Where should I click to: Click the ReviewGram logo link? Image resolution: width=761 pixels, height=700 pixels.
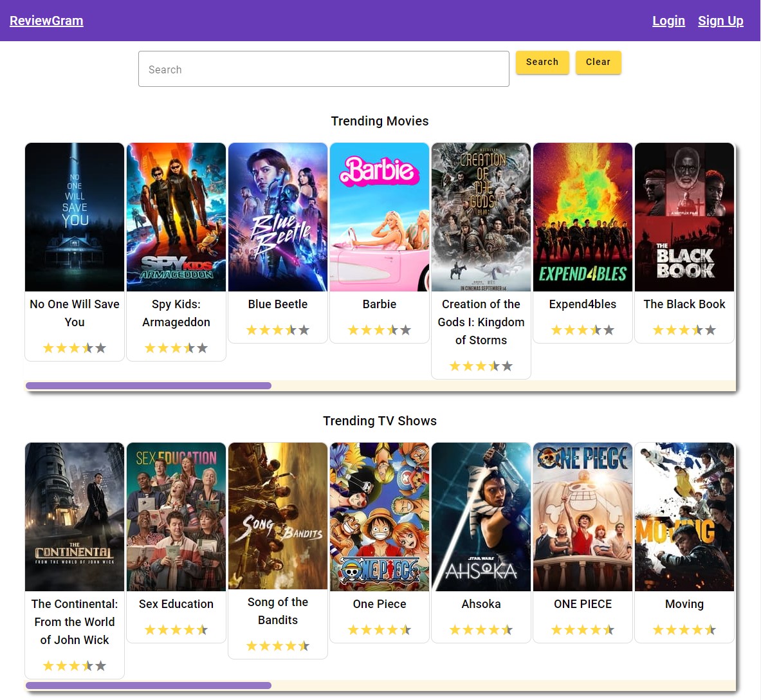click(x=46, y=21)
